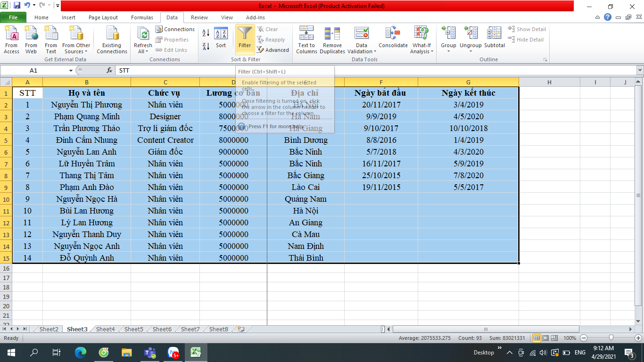Click the From Access icon
The width and height of the screenshot is (644, 362).
(11, 40)
